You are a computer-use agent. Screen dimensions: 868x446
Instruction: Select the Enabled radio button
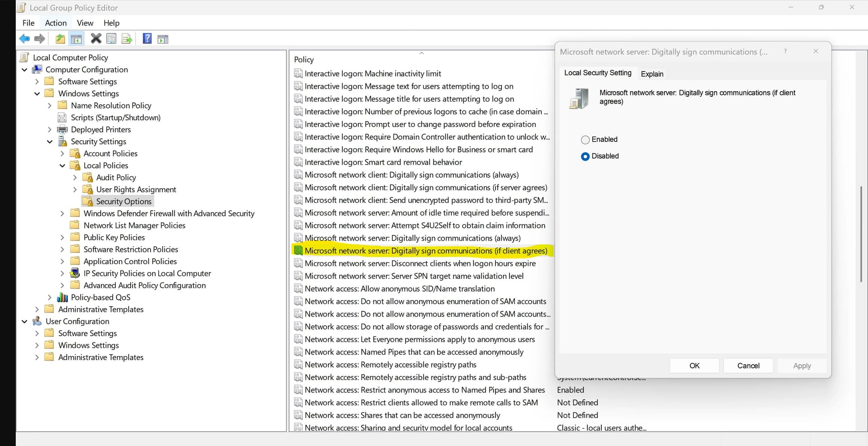point(585,140)
